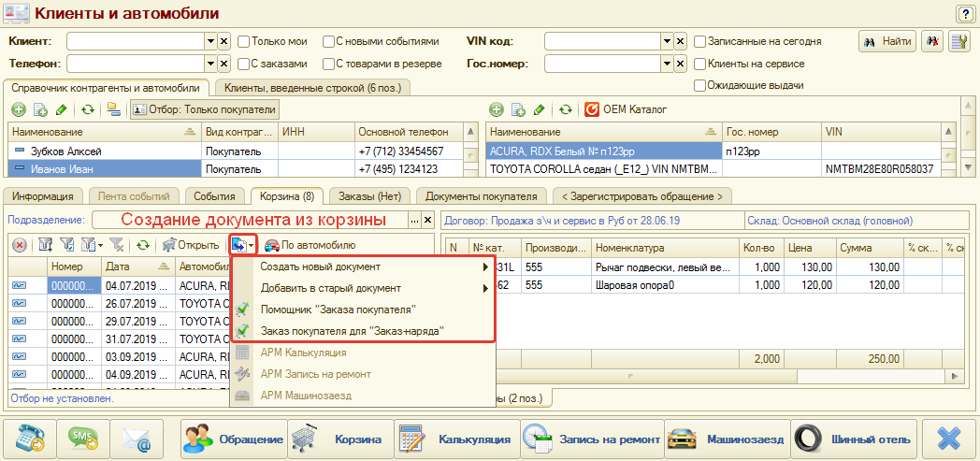
Task: Expand VIN код field dropdown
Action: (x=668, y=41)
